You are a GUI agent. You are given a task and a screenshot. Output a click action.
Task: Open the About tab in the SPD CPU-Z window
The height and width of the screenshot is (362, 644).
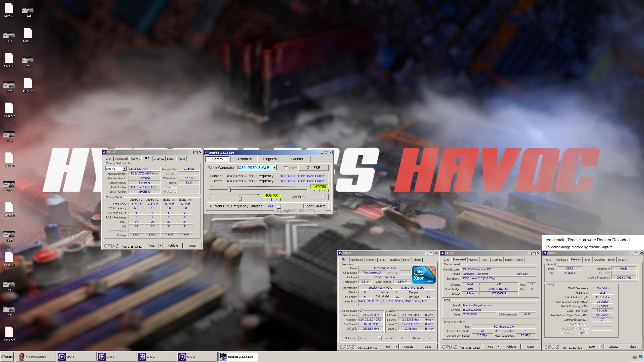[181, 159]
